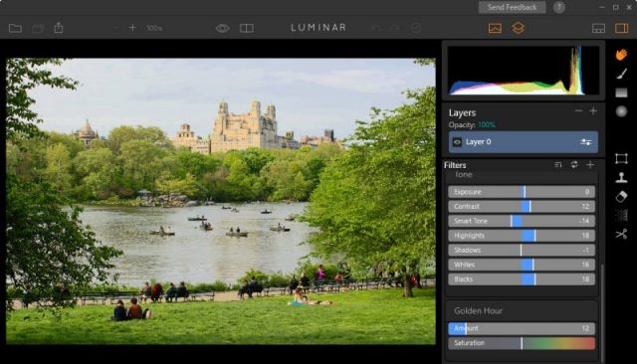Image resolution: width=637 pixels, height=364 pixels.
Task: Click the Filters panel title
Action: click(455, 165)
